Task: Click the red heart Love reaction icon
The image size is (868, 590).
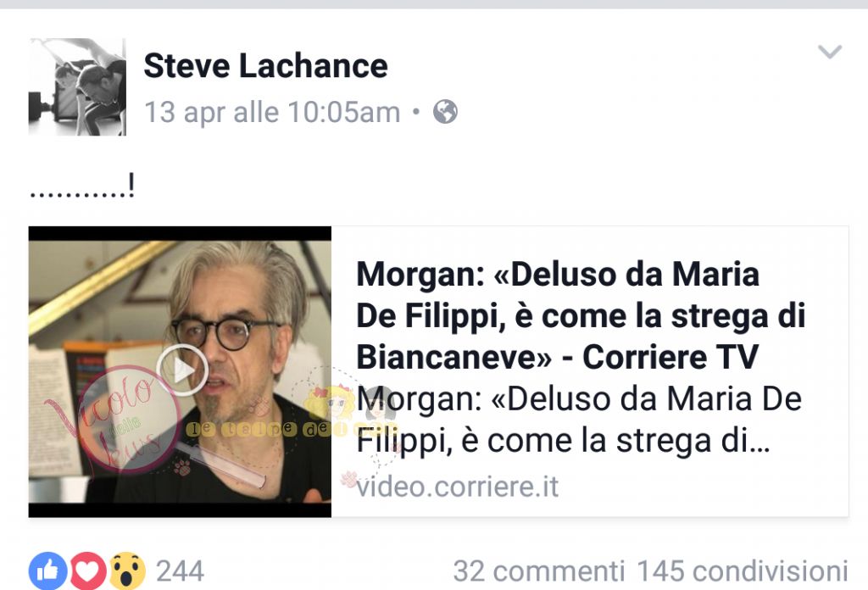Action: (x=87, y=571)
